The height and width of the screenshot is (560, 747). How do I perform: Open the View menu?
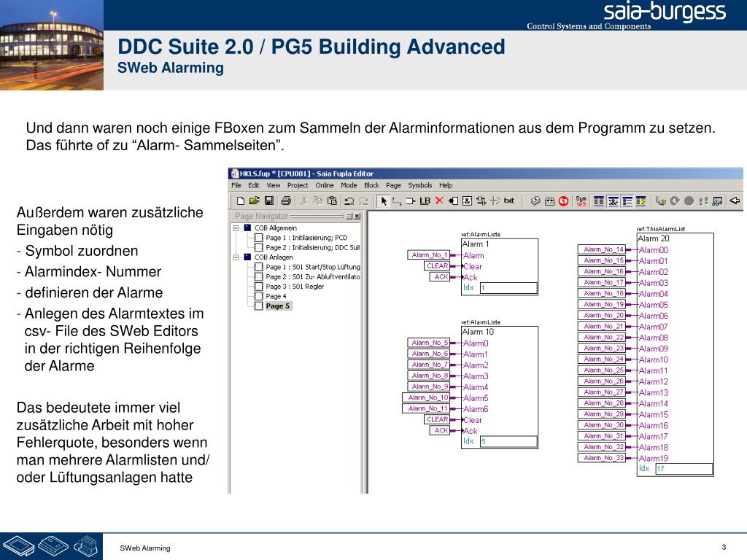274,185
